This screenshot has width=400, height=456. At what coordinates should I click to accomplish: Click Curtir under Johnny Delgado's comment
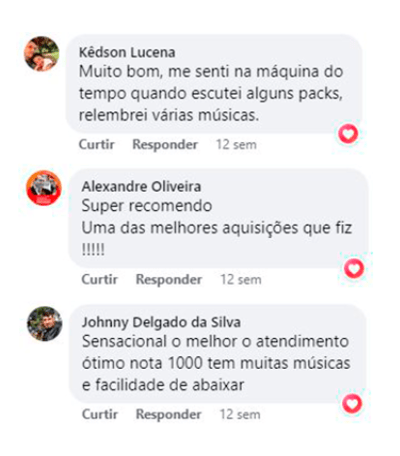100,414
